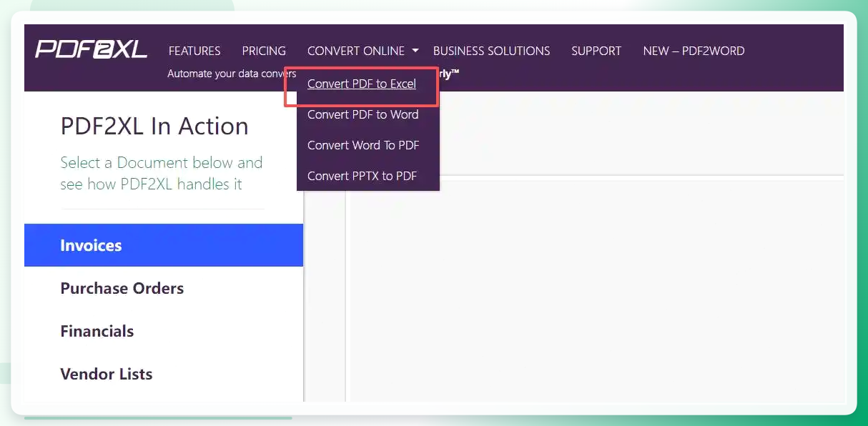
Task: Click the PDF2XL logo
Action: click(91, 49)
